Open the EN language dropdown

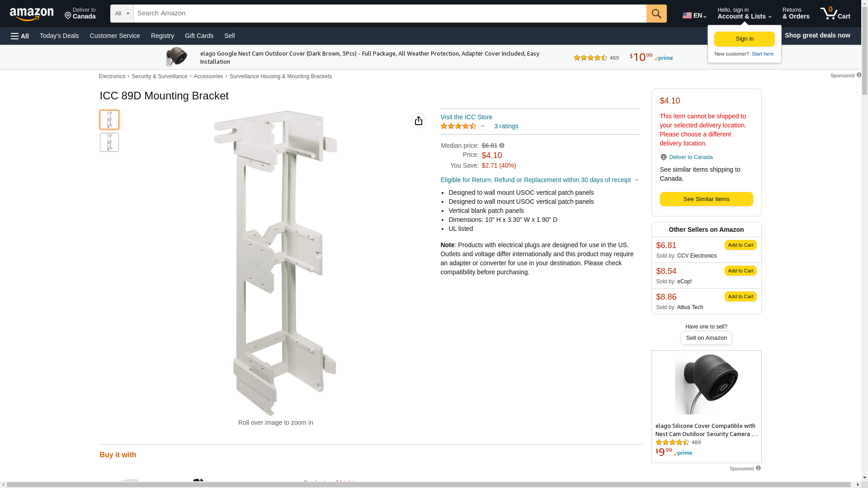[694, 15]
